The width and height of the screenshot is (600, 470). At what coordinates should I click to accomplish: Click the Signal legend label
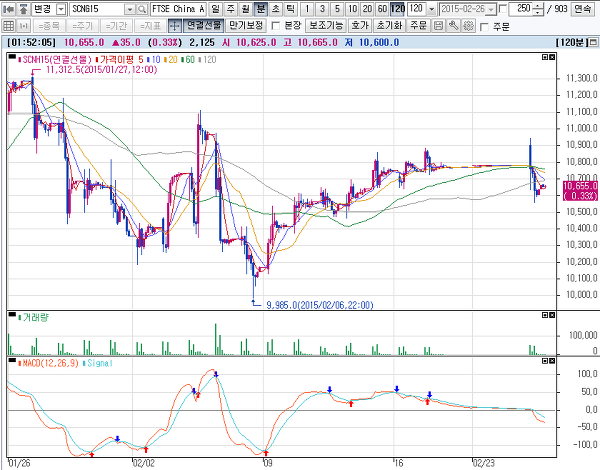pos(100,363)
